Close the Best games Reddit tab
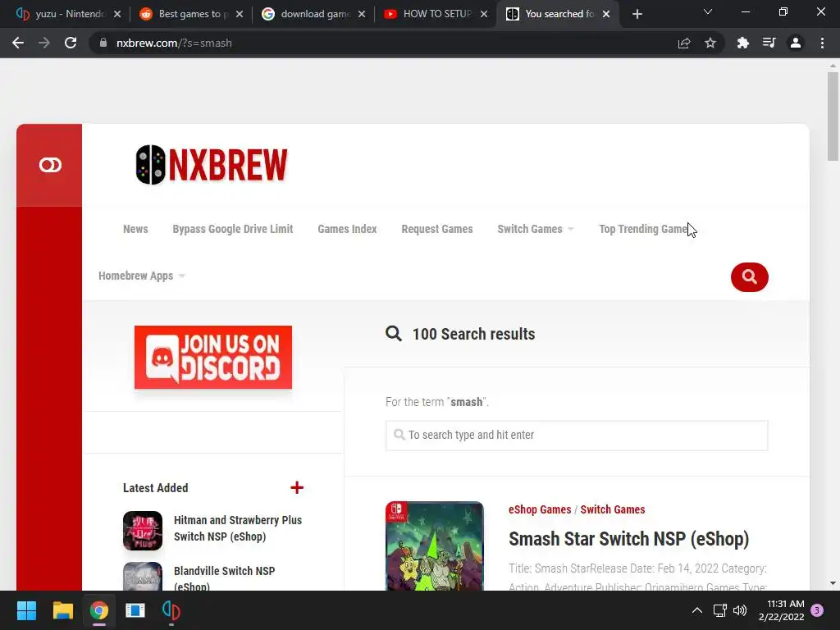840x630 pixels. click(x=240, y=14)
